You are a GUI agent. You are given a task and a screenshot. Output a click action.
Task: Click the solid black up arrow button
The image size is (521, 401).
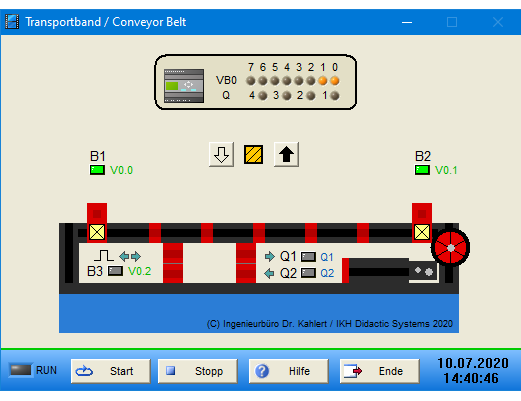[x=286, y=155]
